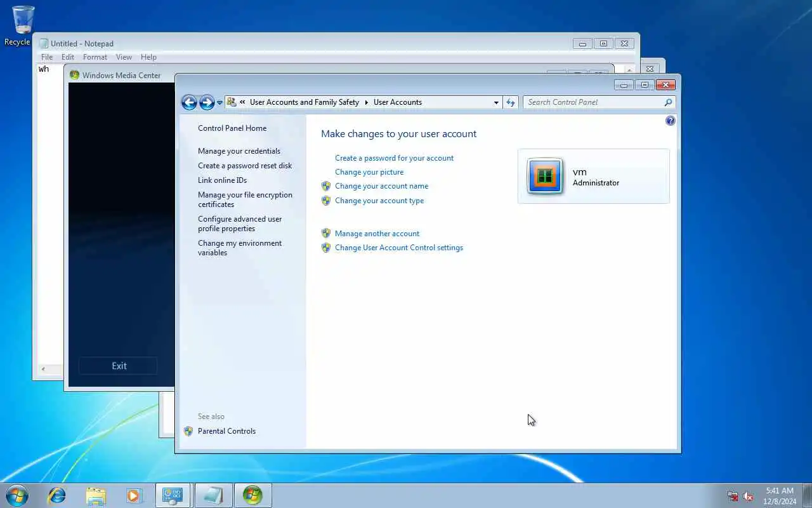The width and height of the screenshot is (812, 508).
Task: Click the forward arrow in Control Panel
Action: point(207,102)
